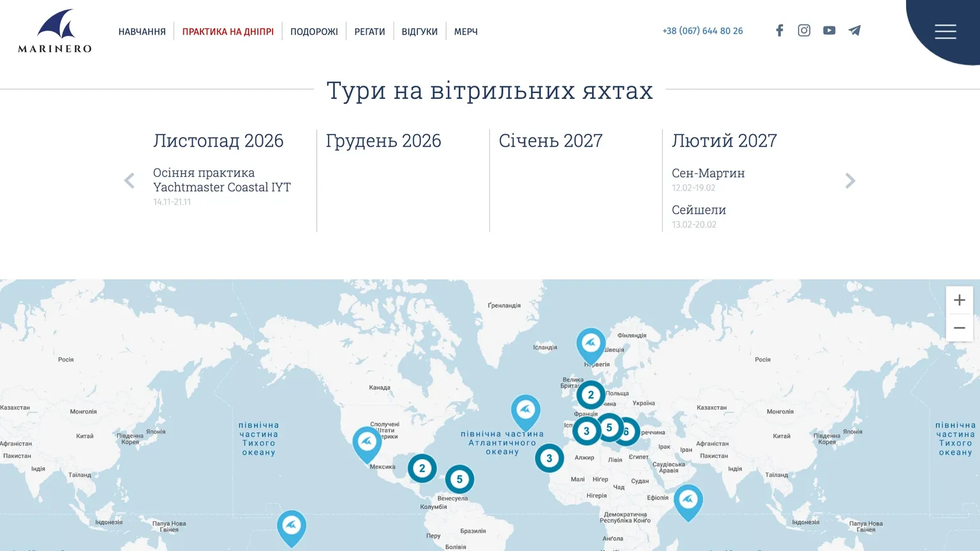Image resolution: width=980 pixels, height=551 pixels.
Task: Open the Marinero logo homepage link
Action: tap(55, 31)
